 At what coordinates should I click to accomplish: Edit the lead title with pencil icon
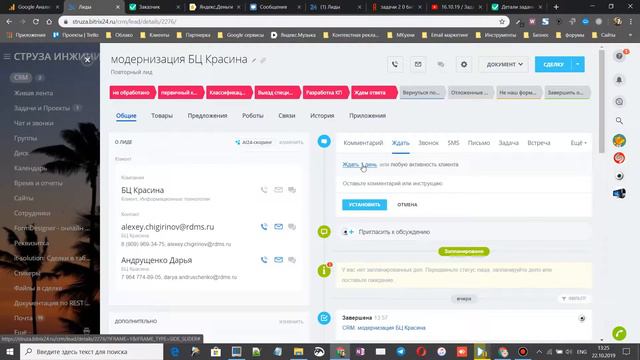click(x=254, y=60)
